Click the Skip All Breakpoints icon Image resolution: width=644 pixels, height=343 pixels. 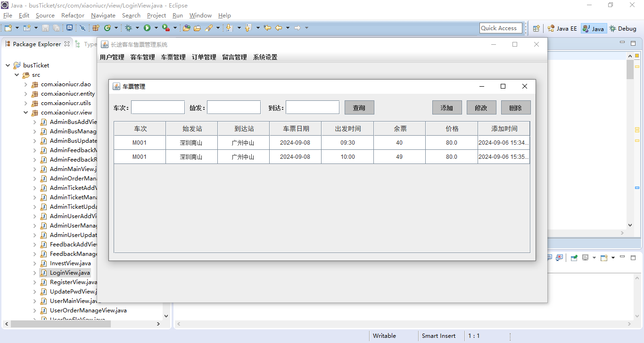(x=83, y=28)
